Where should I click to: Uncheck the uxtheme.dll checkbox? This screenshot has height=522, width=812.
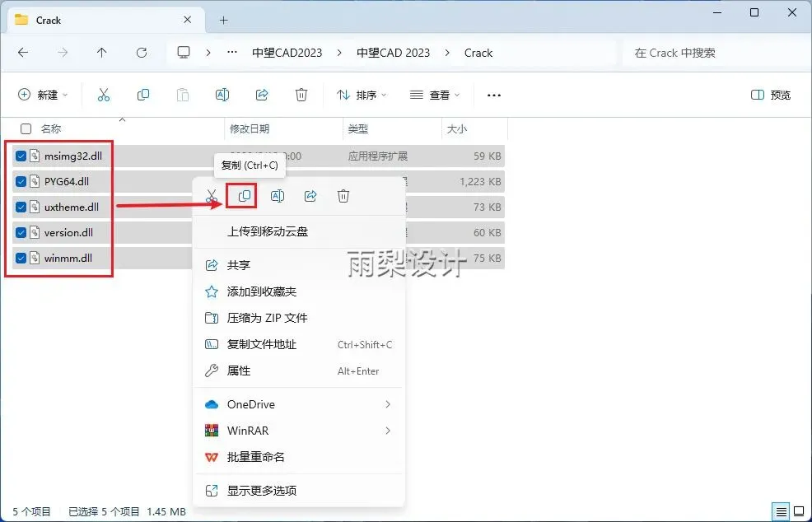tap(21, 207)
